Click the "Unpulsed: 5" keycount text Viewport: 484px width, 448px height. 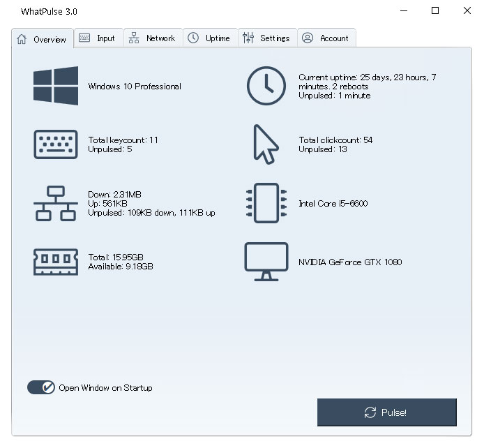110,149
